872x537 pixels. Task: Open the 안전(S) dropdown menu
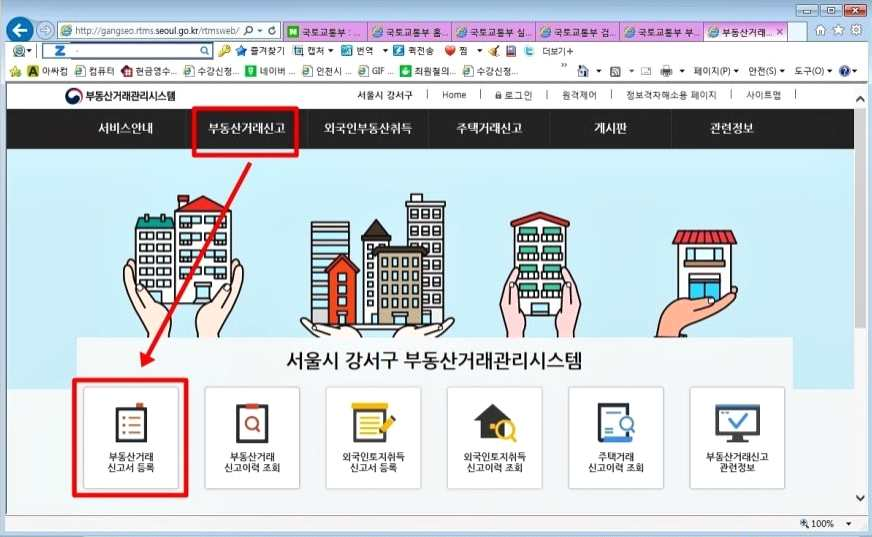pyautogui.click(x=766, y=71)
